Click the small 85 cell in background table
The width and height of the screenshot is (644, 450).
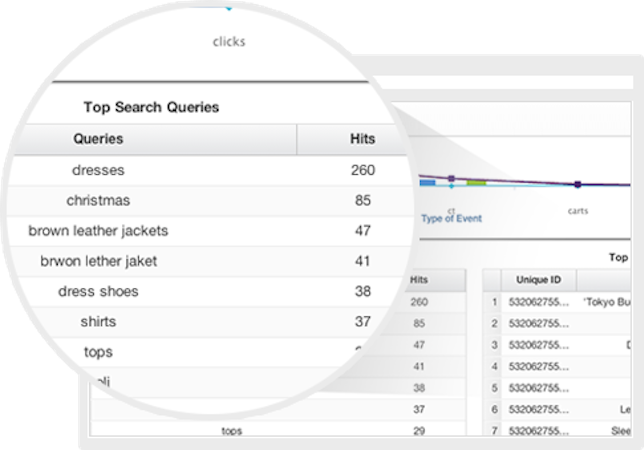(419, 324)
